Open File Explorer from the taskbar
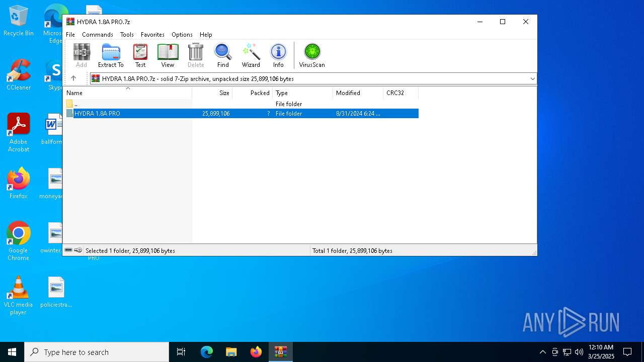The width and height of the screenshot is (644, 362). click(231, 352)
